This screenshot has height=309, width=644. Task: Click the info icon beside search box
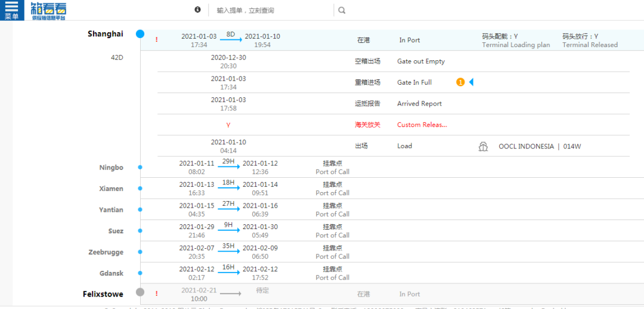[197, 10]
